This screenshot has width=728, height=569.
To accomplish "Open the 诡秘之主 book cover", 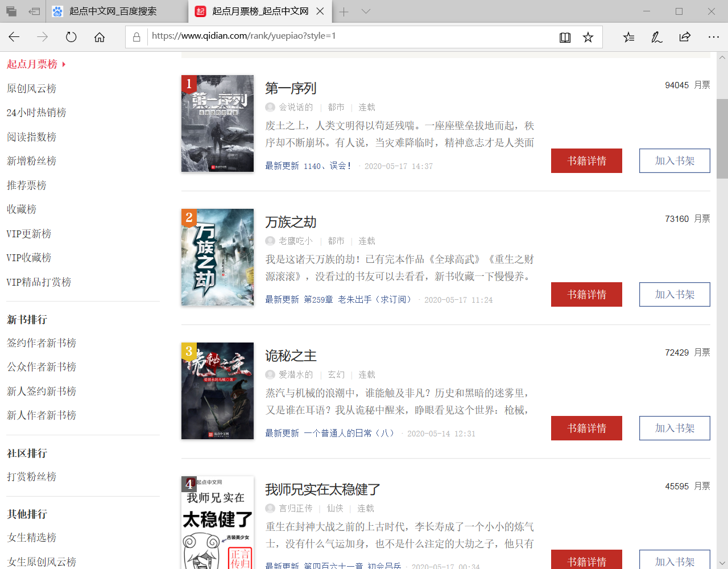I will pos(217,391).
